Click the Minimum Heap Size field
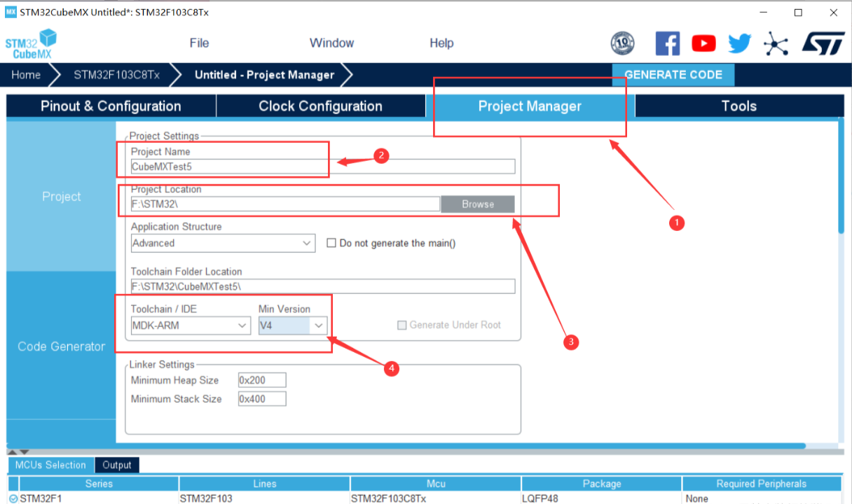Screen dimensions: 852x504 pos(262,380)
